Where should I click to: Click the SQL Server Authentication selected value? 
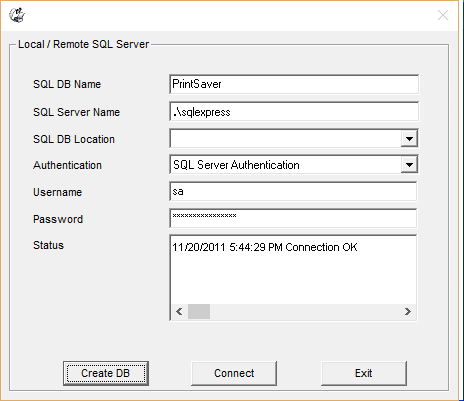[x=236, y=165]
